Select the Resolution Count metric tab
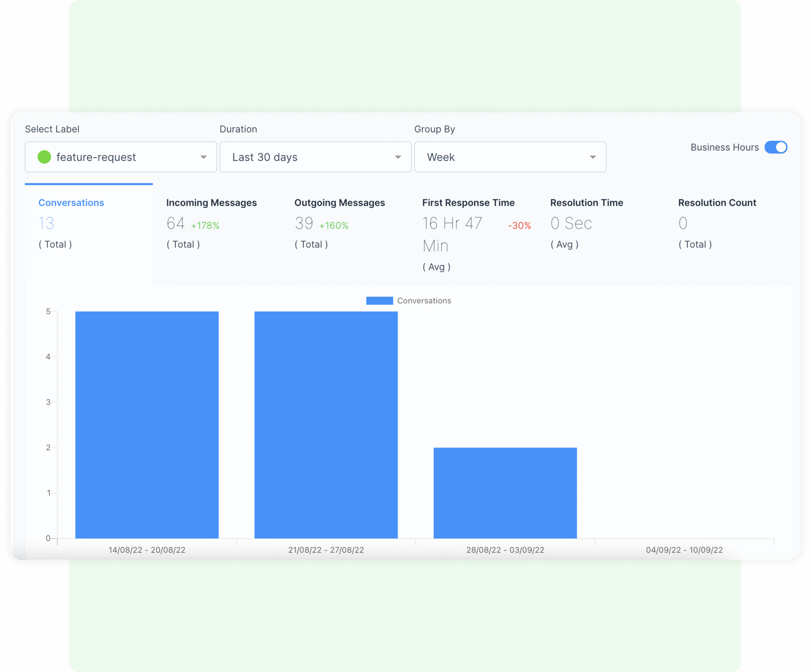This screenshot has width=811, height=672. 729,234
